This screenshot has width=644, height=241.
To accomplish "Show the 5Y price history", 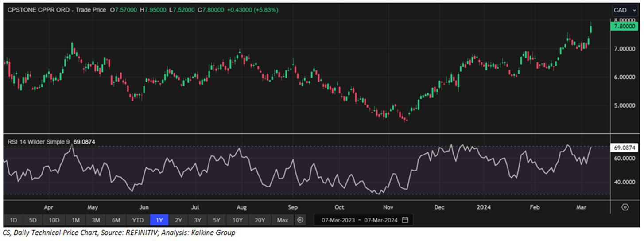I will (217, 220).
